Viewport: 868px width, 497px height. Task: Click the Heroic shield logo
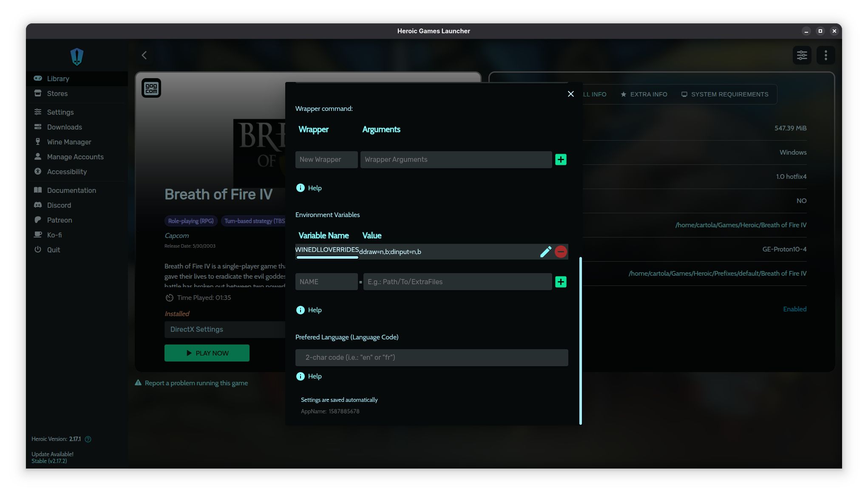click(77, 56)
